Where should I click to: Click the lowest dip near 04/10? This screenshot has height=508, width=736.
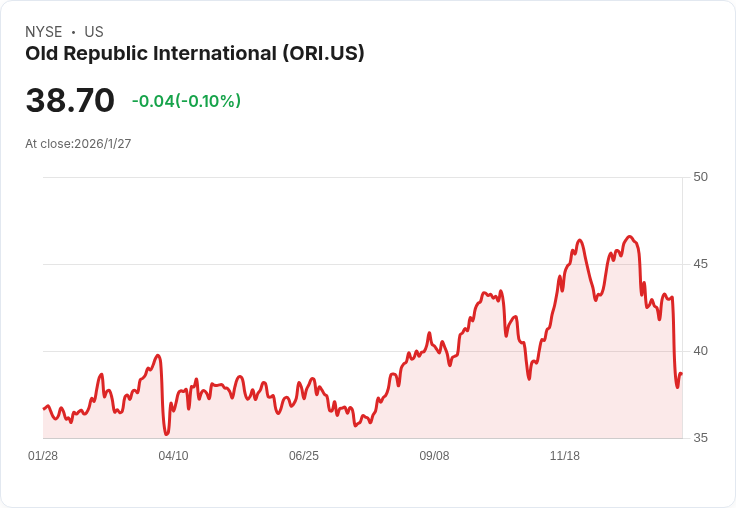point(167,434)
